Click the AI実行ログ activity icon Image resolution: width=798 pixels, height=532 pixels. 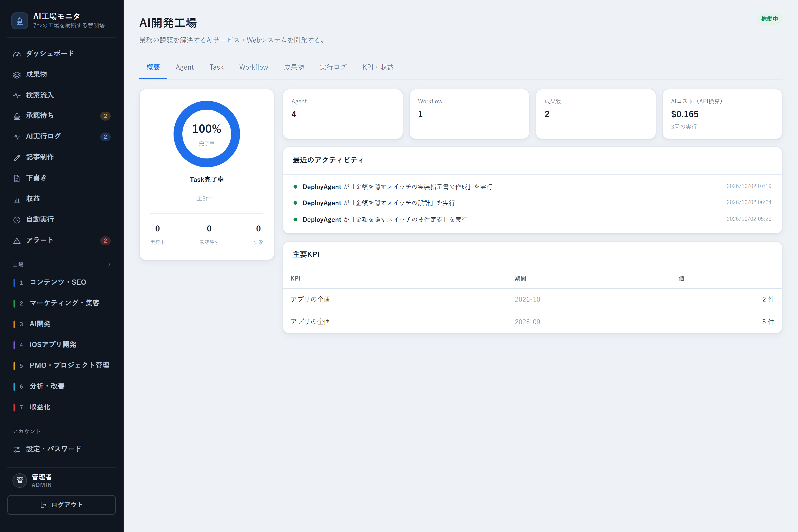point(17,137)
